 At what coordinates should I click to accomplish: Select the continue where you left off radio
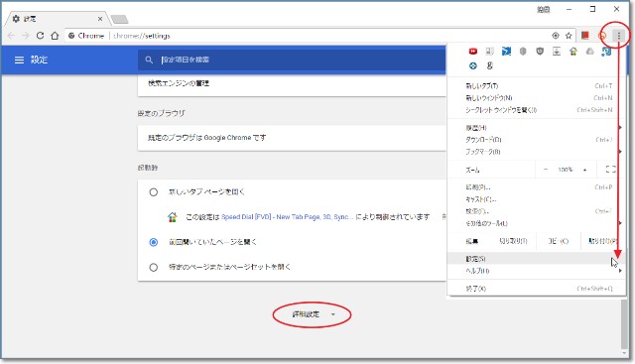pos(154,242)
